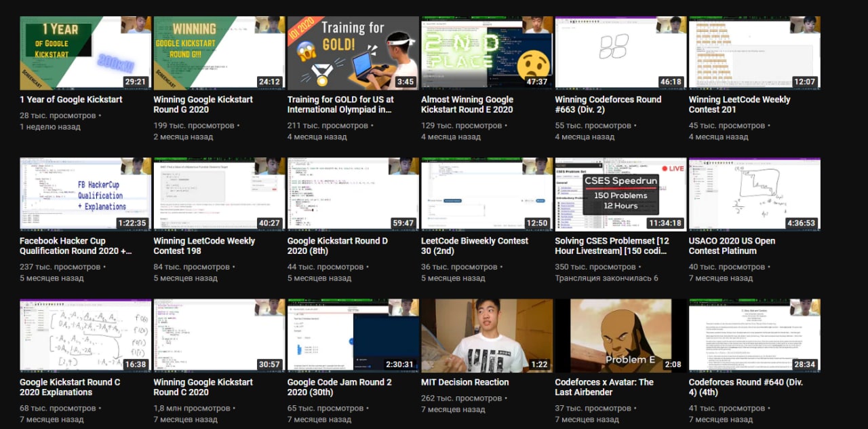Screen dimensions: 868x429
Task: Open the Kickstart Round C Explanations thumbnail
Action: tap(85, 335)
